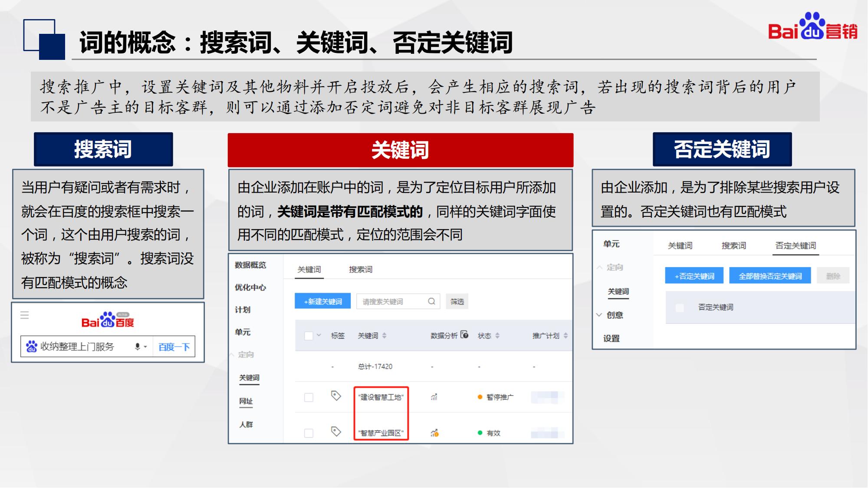Image resolution: width=868 pixels, height=488 pixels.
Task: Click the Baidu search box with 收纳整理上门服务
Action: tap(87, 347)
